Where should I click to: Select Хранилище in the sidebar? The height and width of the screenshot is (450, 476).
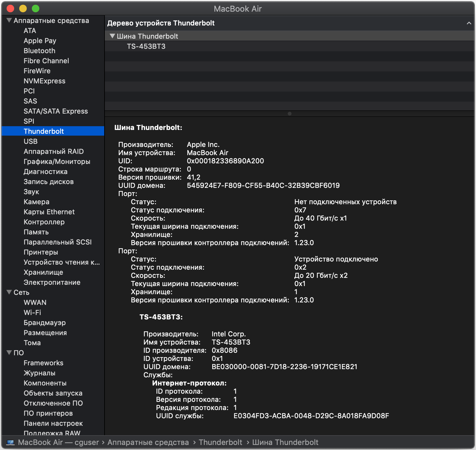43,273
